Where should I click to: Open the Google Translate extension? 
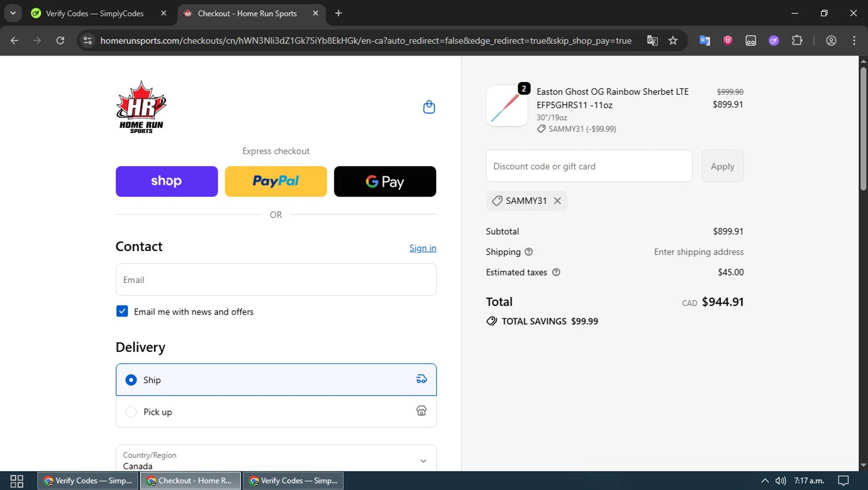pos(705,40)
